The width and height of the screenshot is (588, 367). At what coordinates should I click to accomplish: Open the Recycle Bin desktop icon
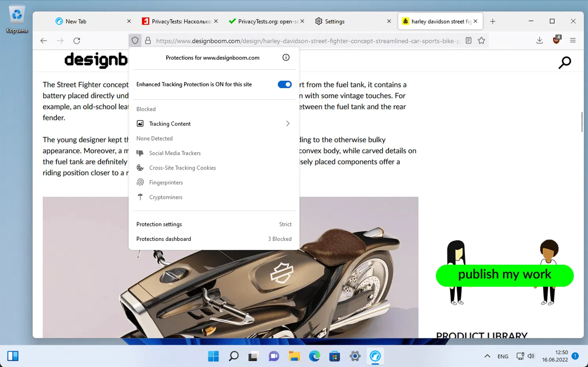17,20
